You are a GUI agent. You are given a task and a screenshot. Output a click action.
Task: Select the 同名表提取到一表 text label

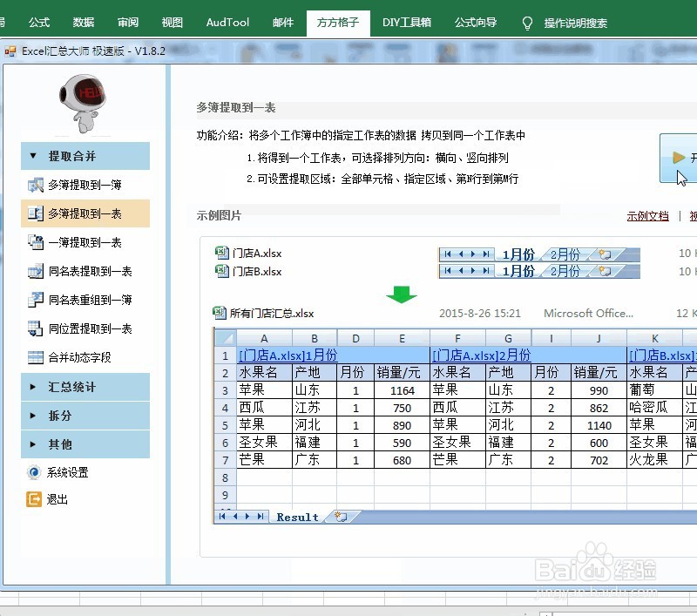[91, 271]
